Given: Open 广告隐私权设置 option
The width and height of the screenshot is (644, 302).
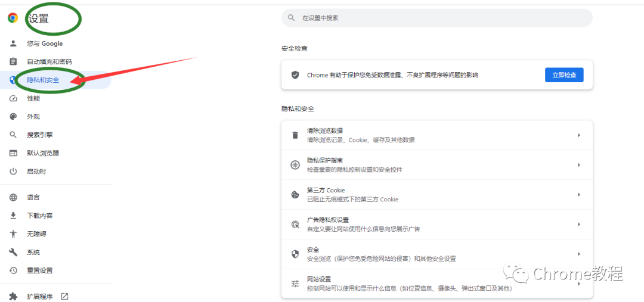Looking at the screenshot, I should [437, 225].
